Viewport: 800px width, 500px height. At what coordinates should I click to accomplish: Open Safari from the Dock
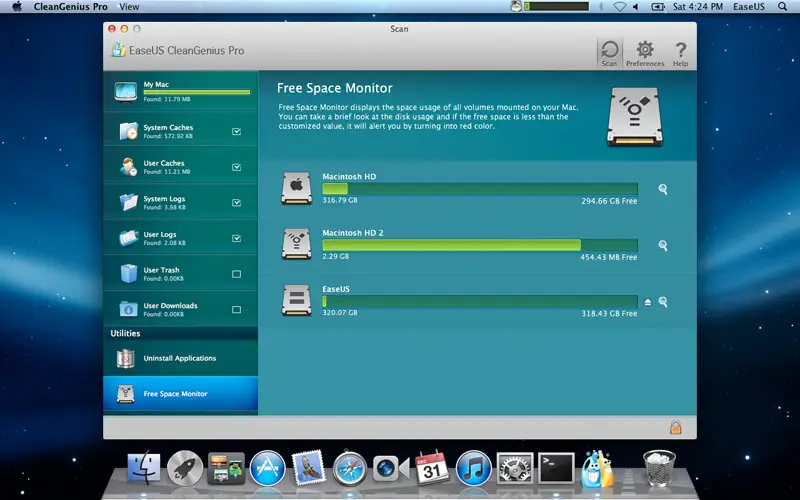(x=350, y=468)
